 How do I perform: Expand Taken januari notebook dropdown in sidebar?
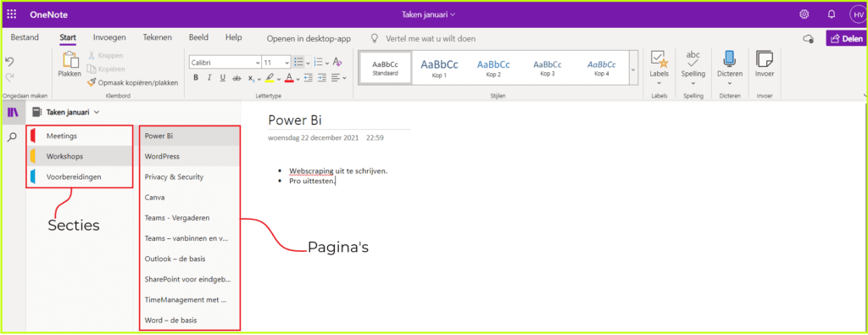click(97, 113)
